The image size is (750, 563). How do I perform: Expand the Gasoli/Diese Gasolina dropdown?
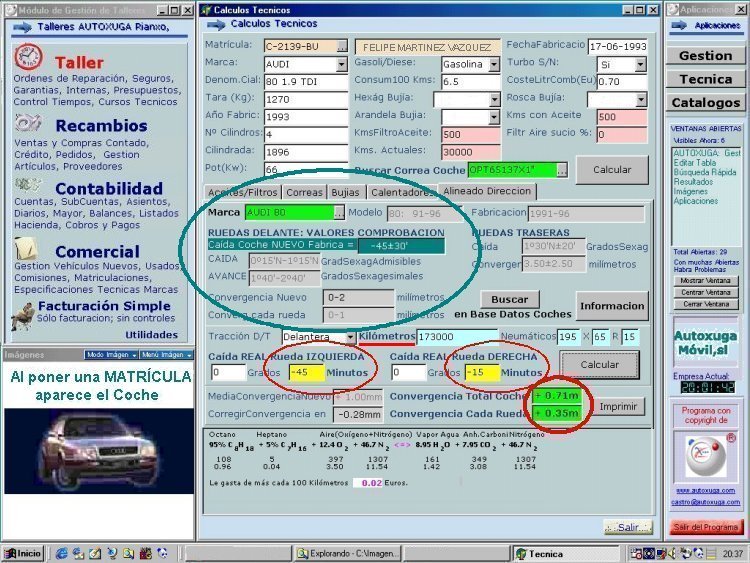click(495, 64)
